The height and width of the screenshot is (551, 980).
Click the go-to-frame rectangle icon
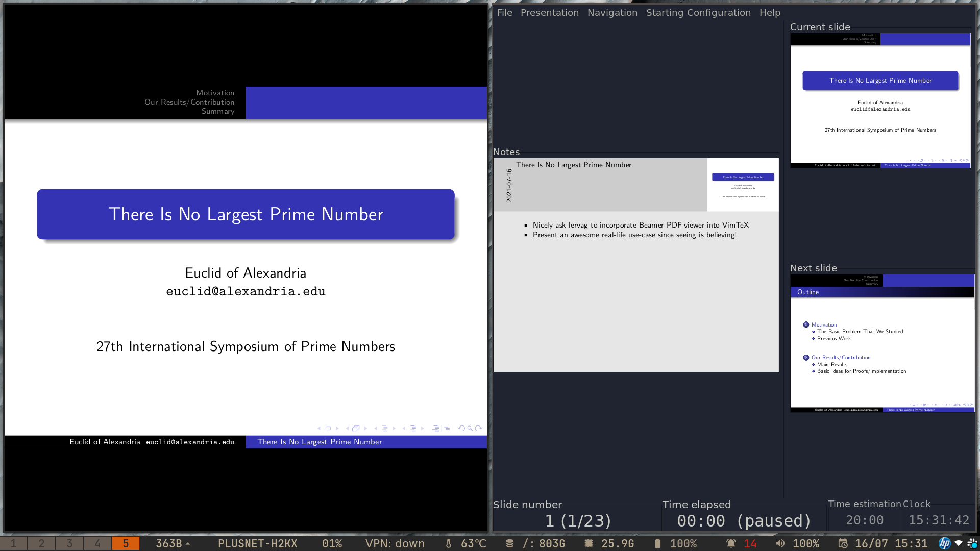click(328, 428)
